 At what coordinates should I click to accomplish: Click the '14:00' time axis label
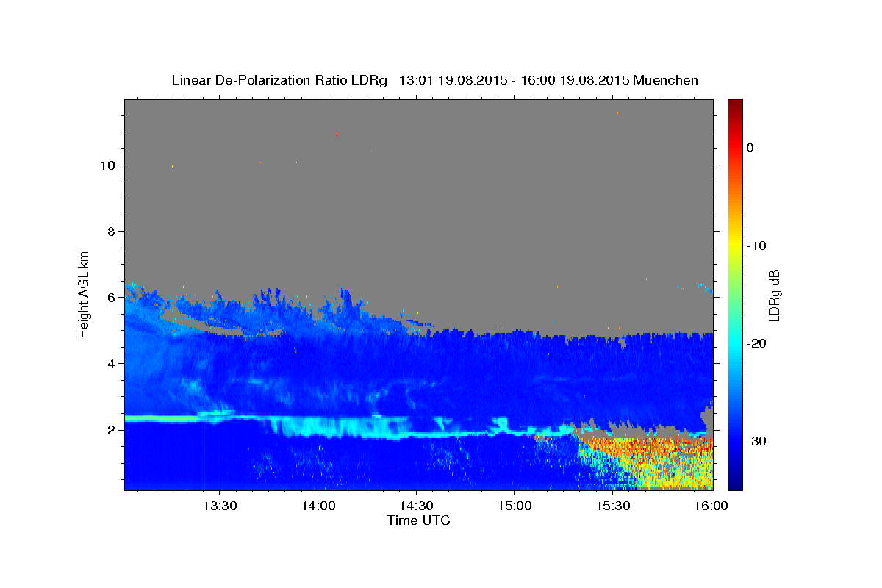point(318,506)
